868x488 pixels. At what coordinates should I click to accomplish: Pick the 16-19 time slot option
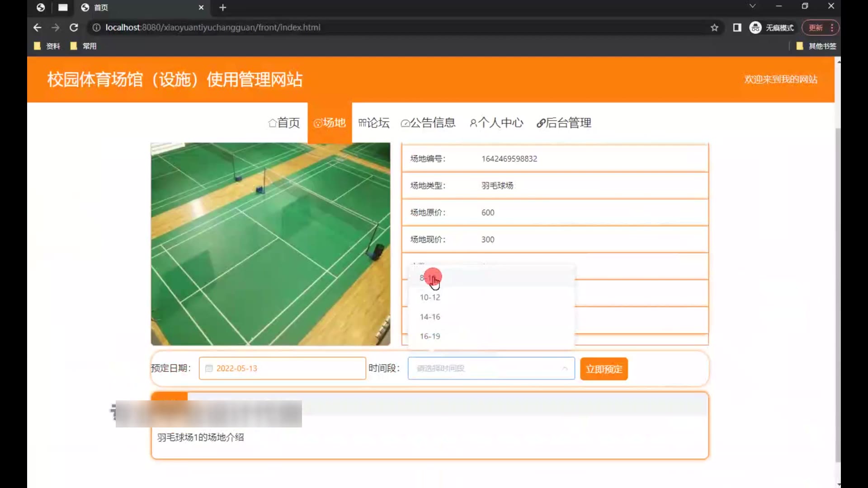(x=430, y=336)
